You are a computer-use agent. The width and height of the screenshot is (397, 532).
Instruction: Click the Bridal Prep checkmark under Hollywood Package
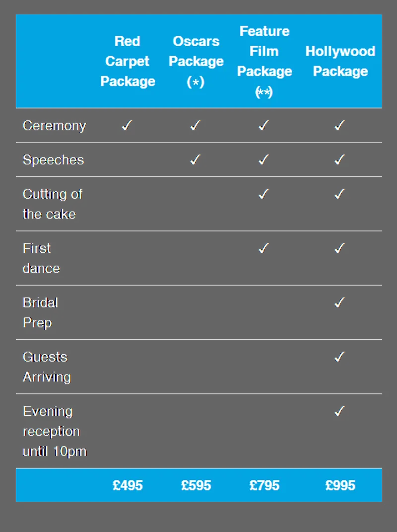pos(340,303)
